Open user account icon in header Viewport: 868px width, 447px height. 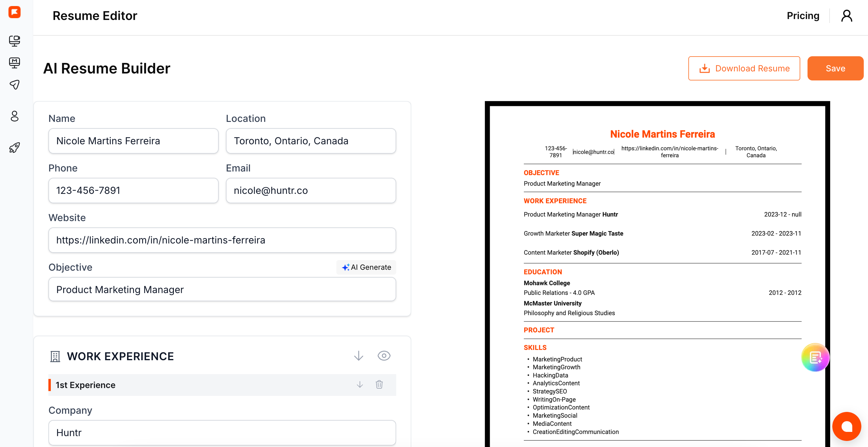pyautogui.click(x=847, y=16)
